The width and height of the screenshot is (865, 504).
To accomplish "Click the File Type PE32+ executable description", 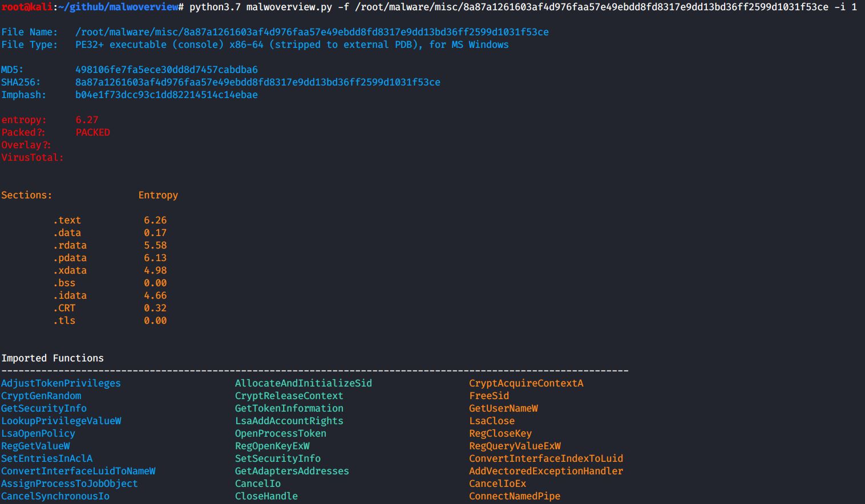I will click(292, 44).
